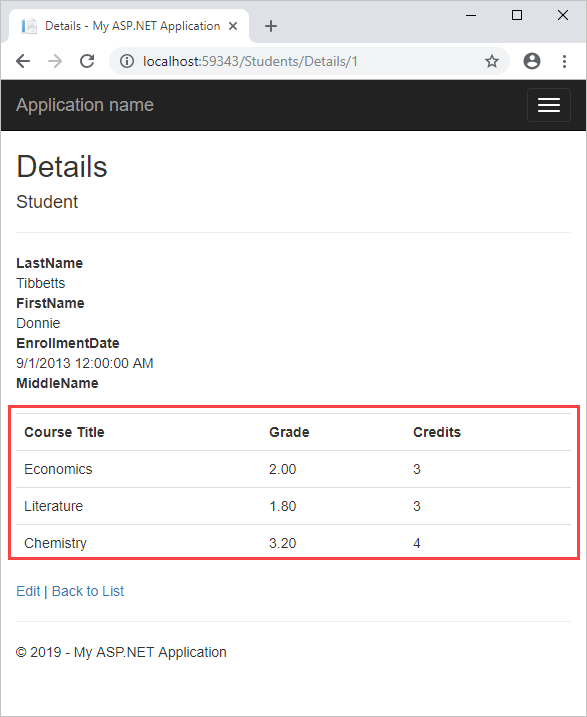
Task: Click the Economics course row
Action: [294, 469]
